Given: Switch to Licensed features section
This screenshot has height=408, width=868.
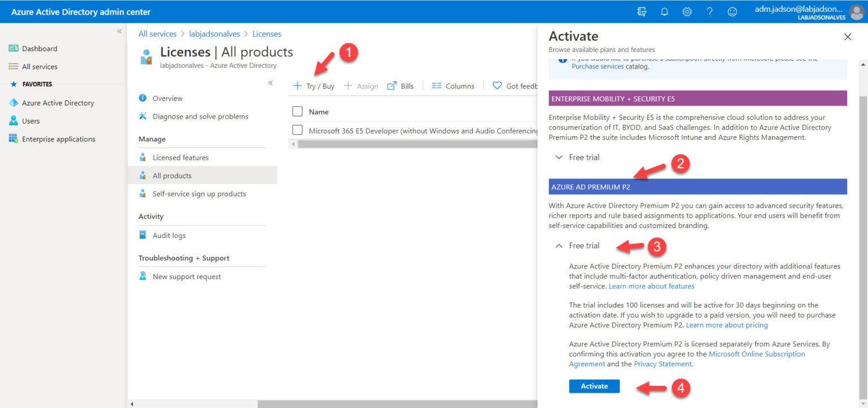Looking at the screenshot, I should (x=181, y=157).
